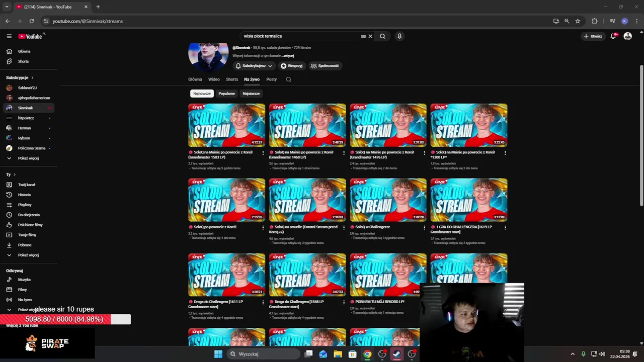Click the Wesprzyj button
Image resolution: width=644 pixels, height=362 pixels.
292,66
